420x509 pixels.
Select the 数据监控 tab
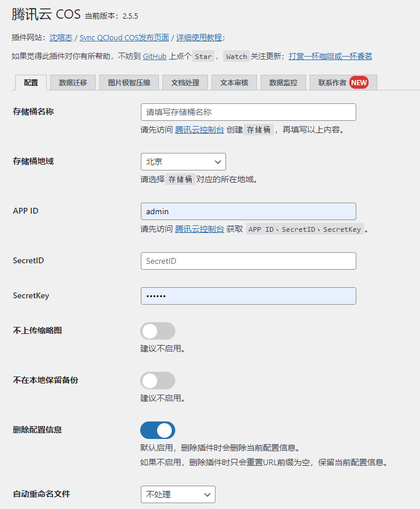[x=283, y=83]
